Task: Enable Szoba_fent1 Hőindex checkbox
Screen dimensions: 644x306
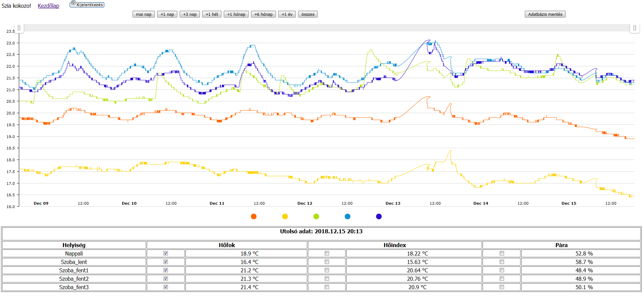Action: coord(327,270)
